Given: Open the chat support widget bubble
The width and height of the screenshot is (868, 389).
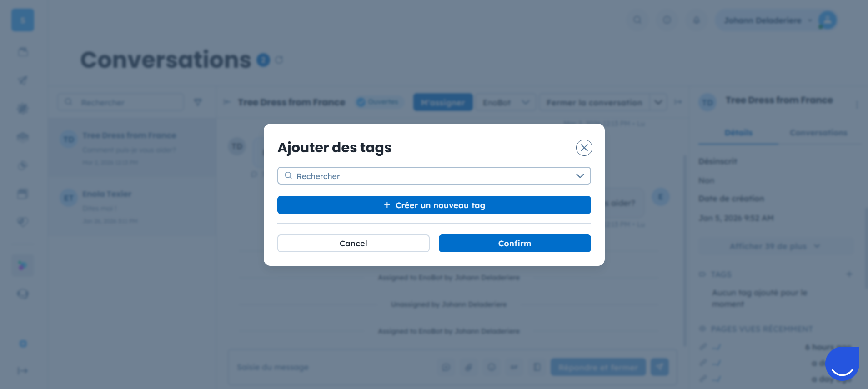Looking at the screenshot, I should 842,364.
